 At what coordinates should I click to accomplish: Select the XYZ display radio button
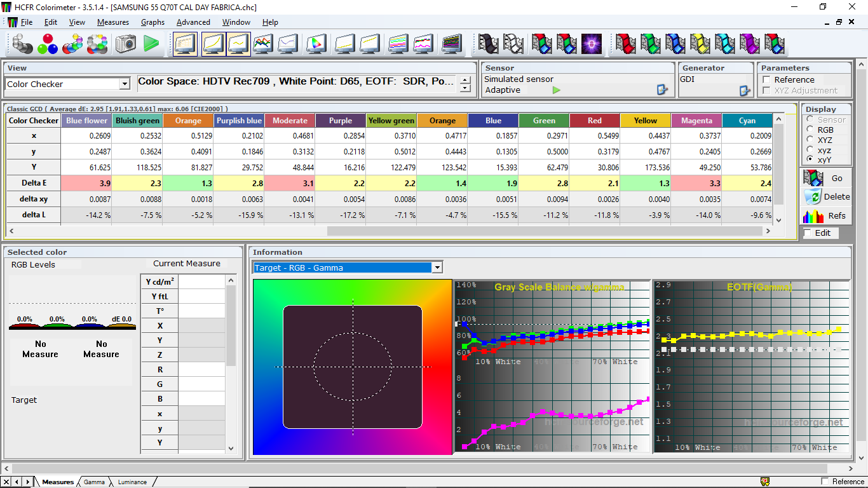tap(810, 140)
